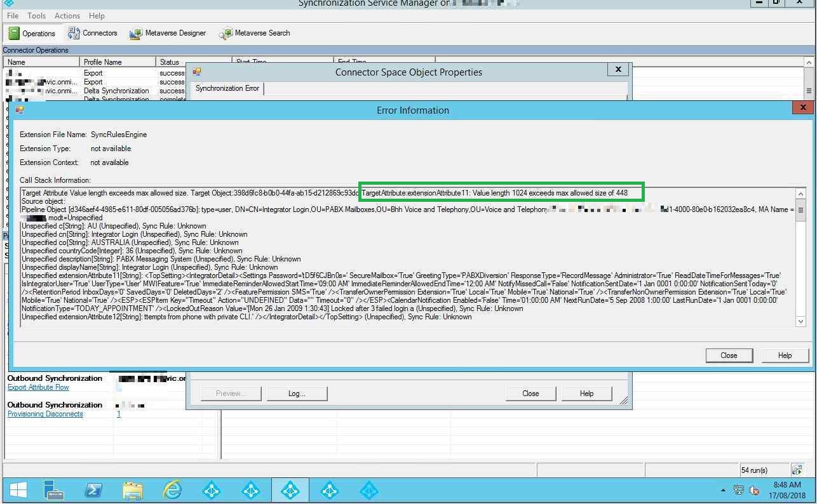Screen dimensions: 817x504
Task: Launch Internet Explorer from the taskbar
Action: 172,490
